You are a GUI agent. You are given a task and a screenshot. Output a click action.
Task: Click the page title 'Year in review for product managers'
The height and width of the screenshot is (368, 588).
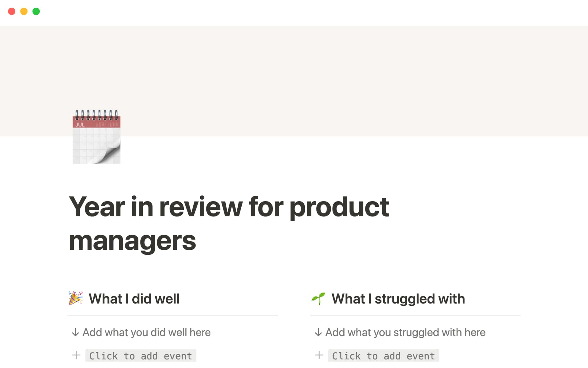tap(228, 224)
